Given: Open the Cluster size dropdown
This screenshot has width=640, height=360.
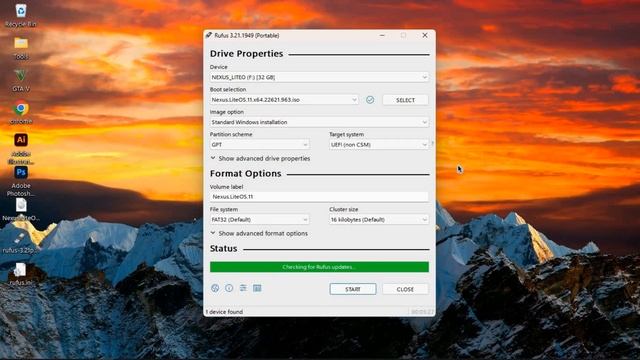Looking at the screenshot, I should tap(379, 220).
